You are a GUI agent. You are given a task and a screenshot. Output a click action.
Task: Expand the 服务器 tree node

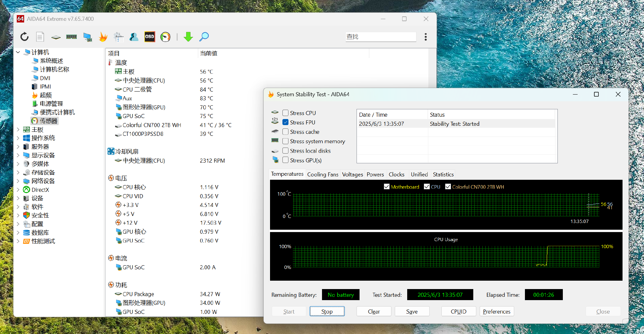coord(18,147)
